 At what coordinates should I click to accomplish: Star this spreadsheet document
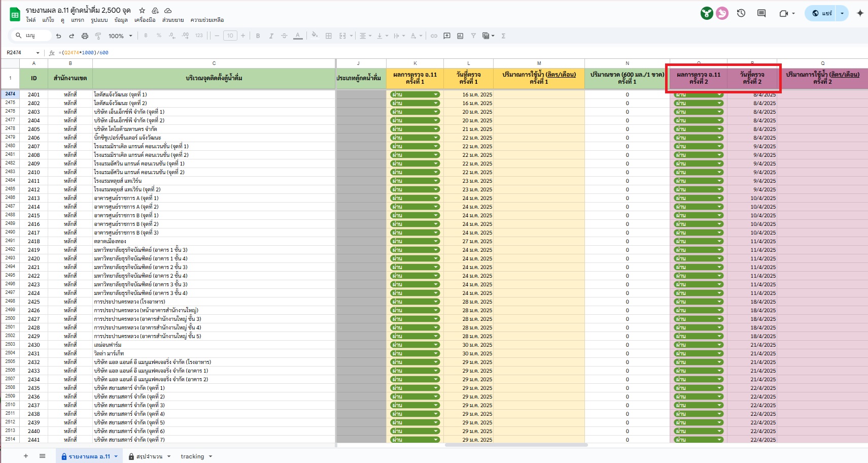(142, 10)
